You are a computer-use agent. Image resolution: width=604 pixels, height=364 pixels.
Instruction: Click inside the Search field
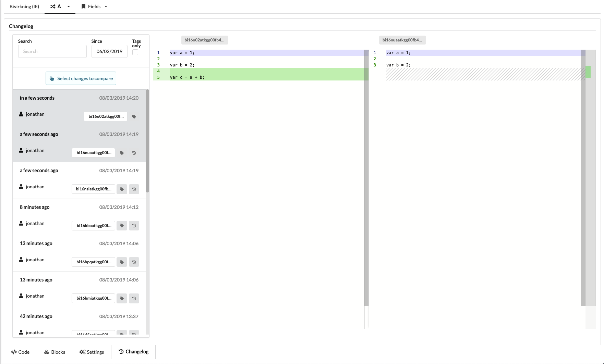pos(52,51)
